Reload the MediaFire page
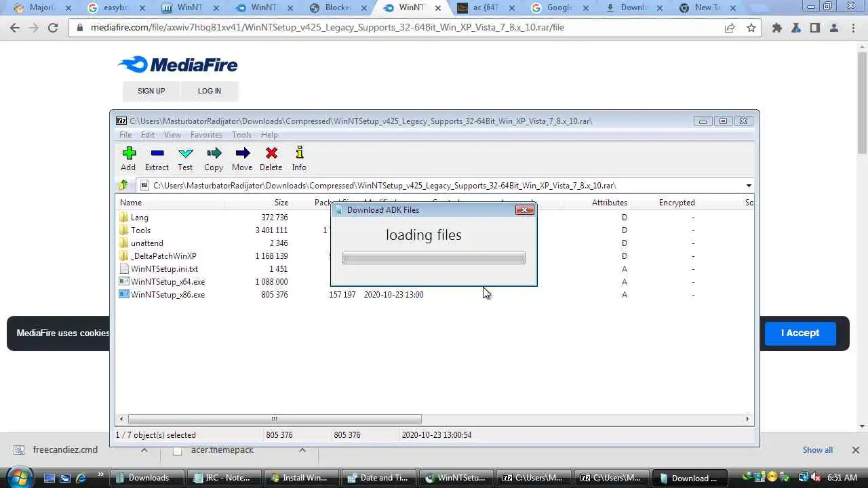868x488 pixels. pos(53,28)
